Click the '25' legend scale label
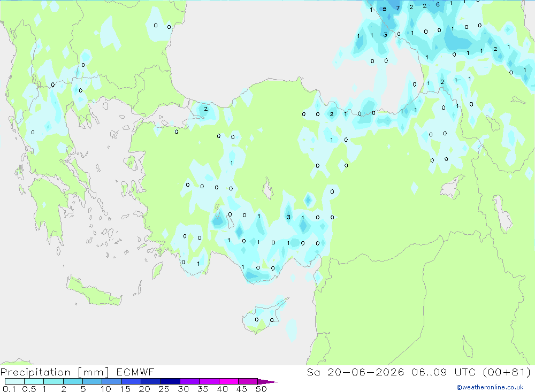The height and width of the screenshot is (392, 535). [164, 389]
